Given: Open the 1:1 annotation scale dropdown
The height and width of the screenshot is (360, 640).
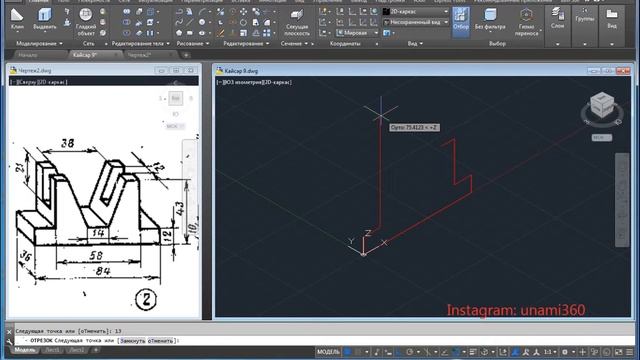Looking at the screenshot, I should click(x=550, y=351).
